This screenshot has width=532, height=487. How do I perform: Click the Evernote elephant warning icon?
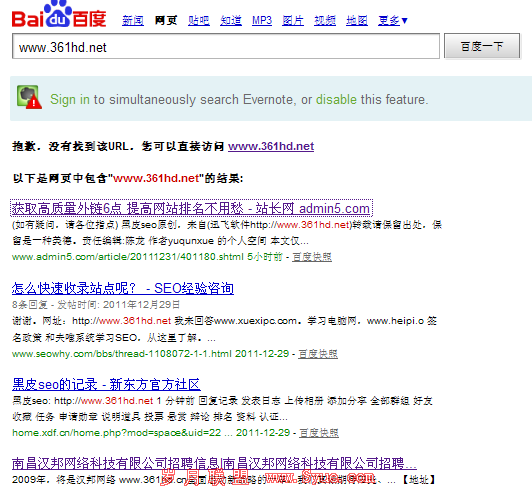(x=29, y=97)
